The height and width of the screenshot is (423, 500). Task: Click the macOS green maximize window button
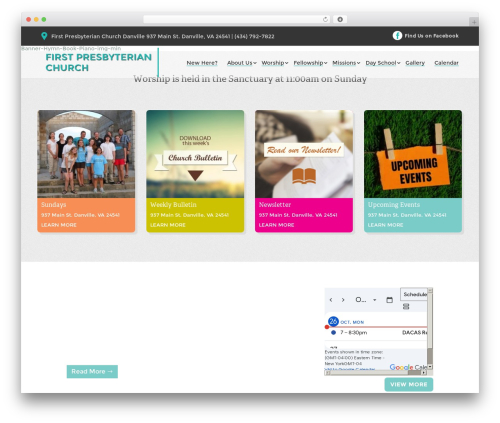point(44,19)
